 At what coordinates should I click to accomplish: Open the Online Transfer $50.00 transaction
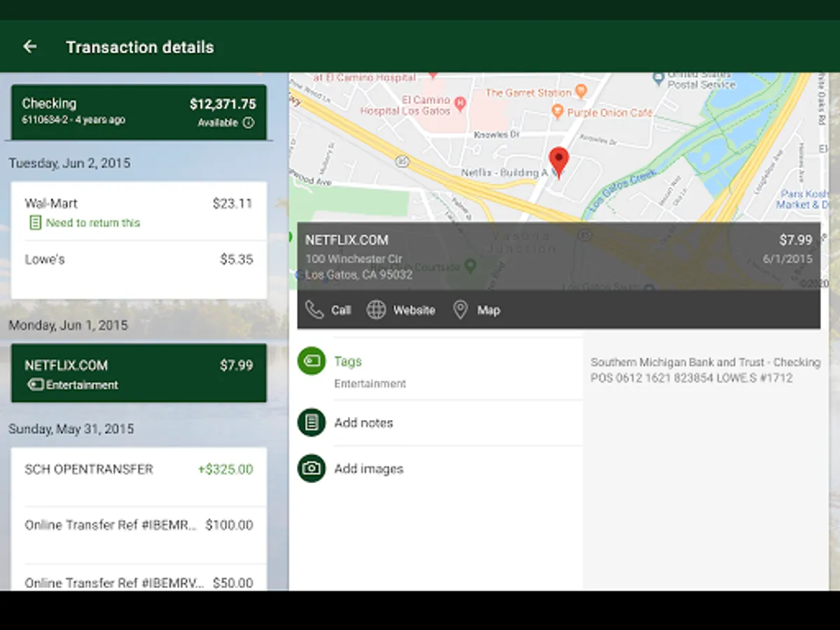pyautogui.click(x=139, y=578)
